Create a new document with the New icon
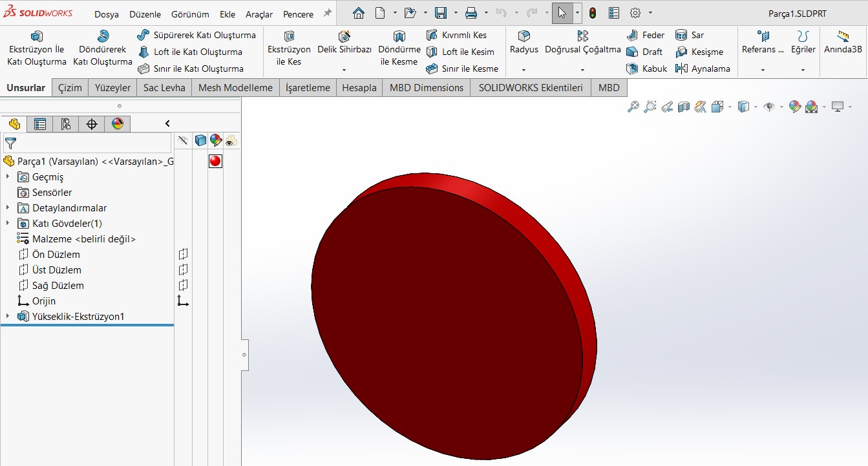Screen dimensions: 868x466 click(x=381, y=13)
